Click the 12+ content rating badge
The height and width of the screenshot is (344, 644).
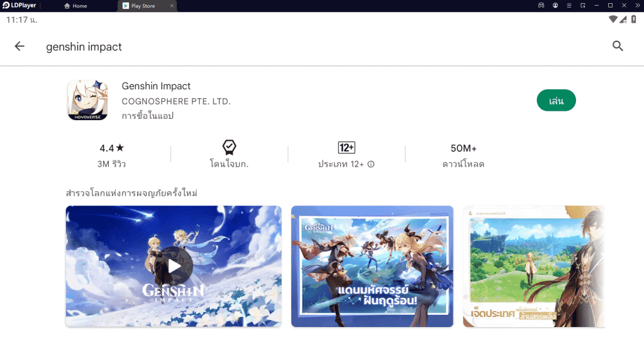click(x=347, y=147)
